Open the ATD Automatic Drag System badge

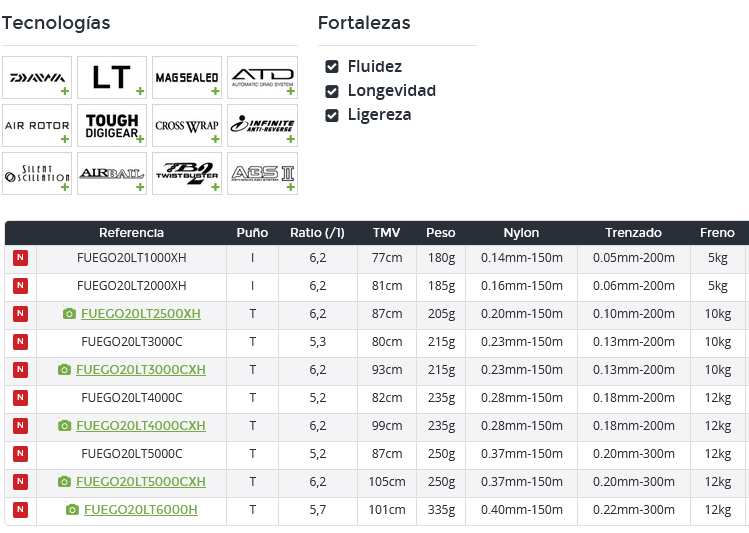coord(262,77)
